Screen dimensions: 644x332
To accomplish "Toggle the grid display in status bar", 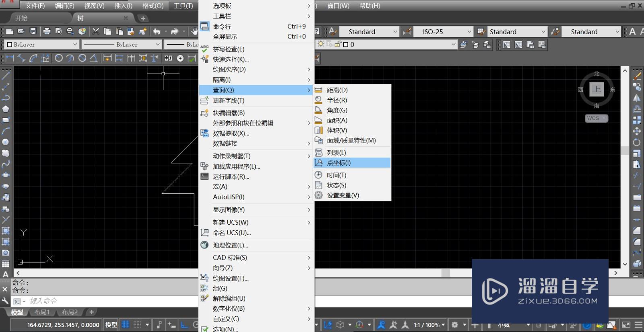I will (126, 324).
